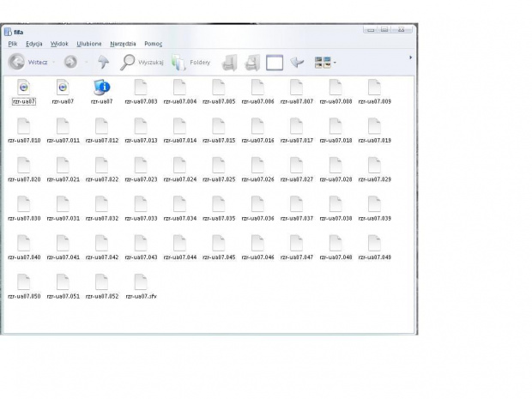Click the Wstecz back button
The width and height of the screenshot is (532, 399).
(28, 62)
